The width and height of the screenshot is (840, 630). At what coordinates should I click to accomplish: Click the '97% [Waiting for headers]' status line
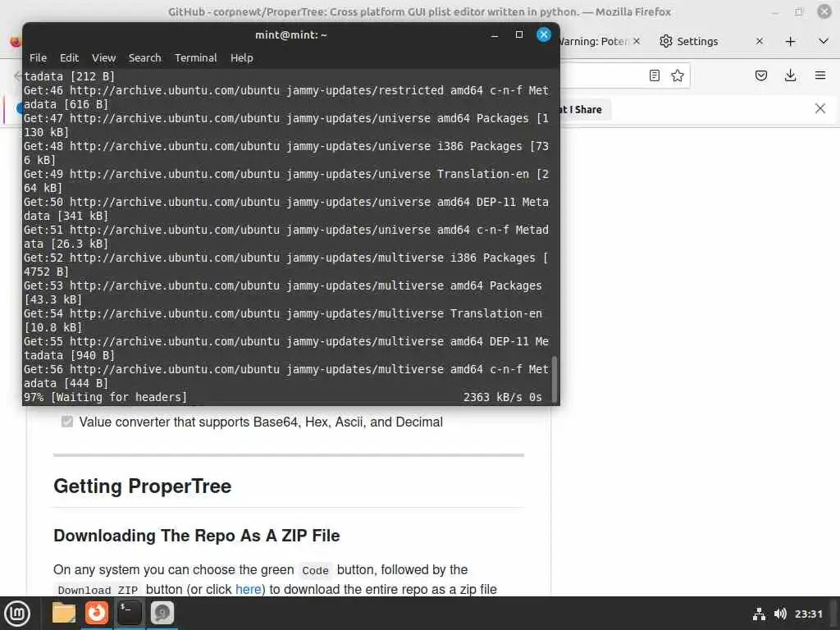(106, 397)
